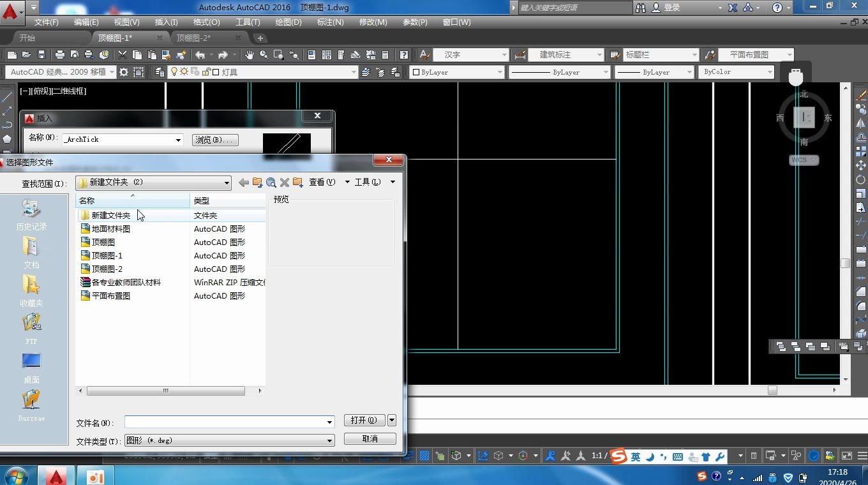Click the Plot printer icon
Viewport: 868px width, 485px height.
point(60,55)
